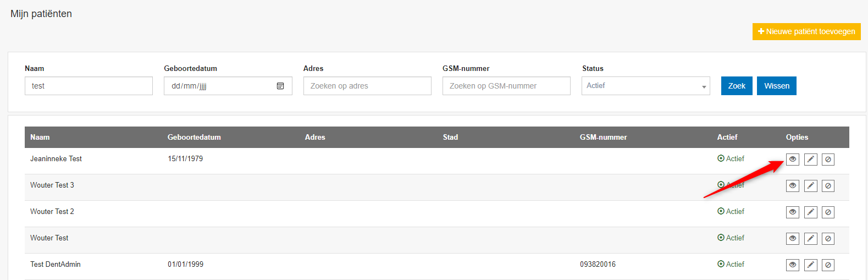The width and height of the screenshot is (868, 280).
Task: Focus the Zoeken op GSM-nummer field
Action: click(x=506, y=86)
